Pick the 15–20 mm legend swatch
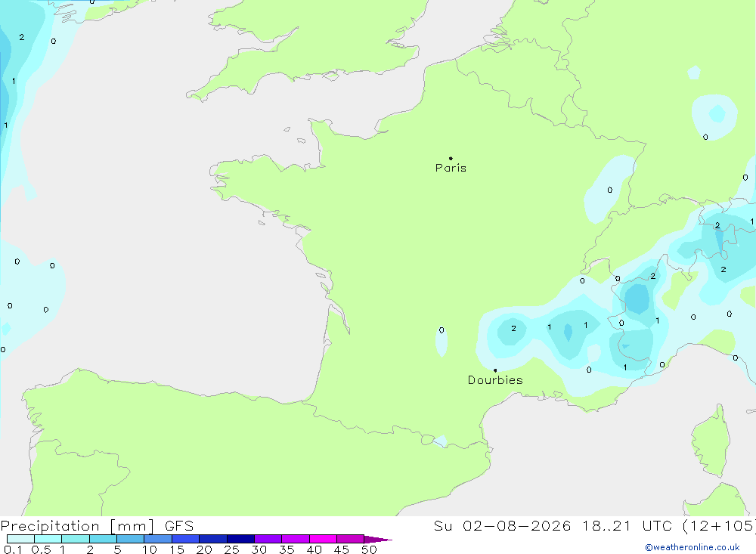This screenshot has width=756, height=554. [186, 539]
